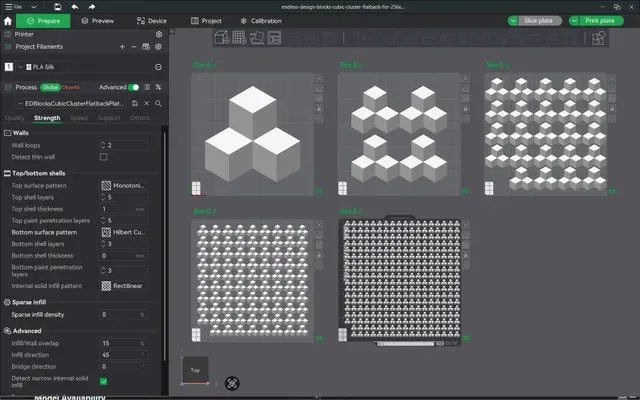Save the EDBlocks process preset
This screenshot has width=640, height=400.
[135, 104]
